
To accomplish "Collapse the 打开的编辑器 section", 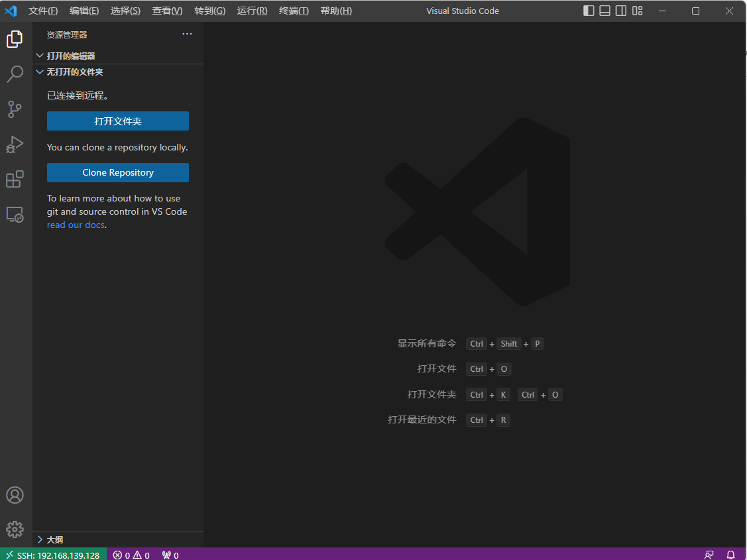I will coord(118,56).
